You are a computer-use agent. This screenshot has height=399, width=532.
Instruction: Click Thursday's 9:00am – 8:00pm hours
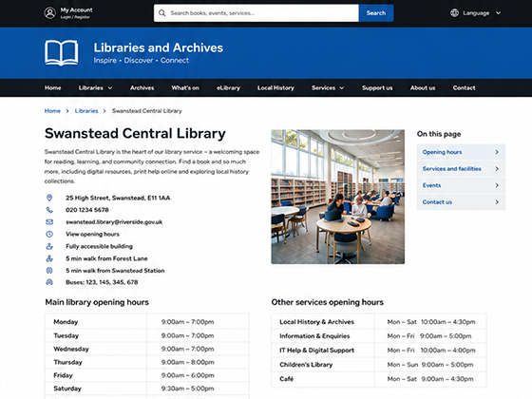tap(188, 362)
